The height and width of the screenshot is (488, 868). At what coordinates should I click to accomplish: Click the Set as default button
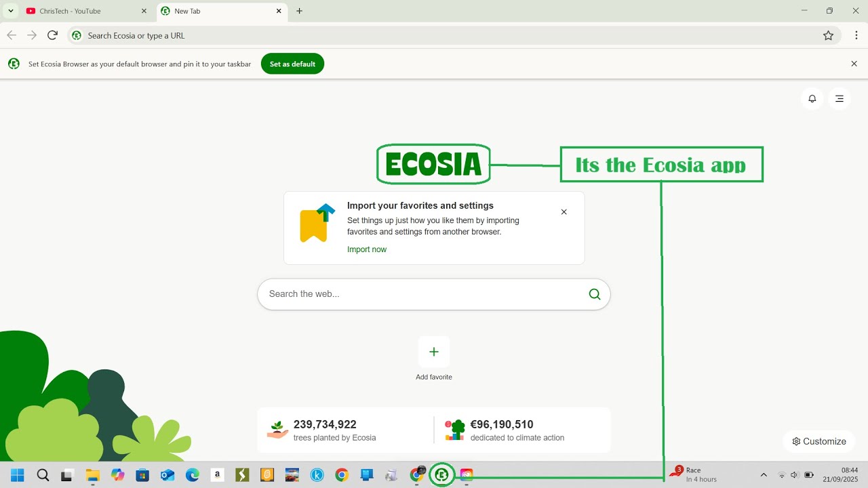coord(292,64)
